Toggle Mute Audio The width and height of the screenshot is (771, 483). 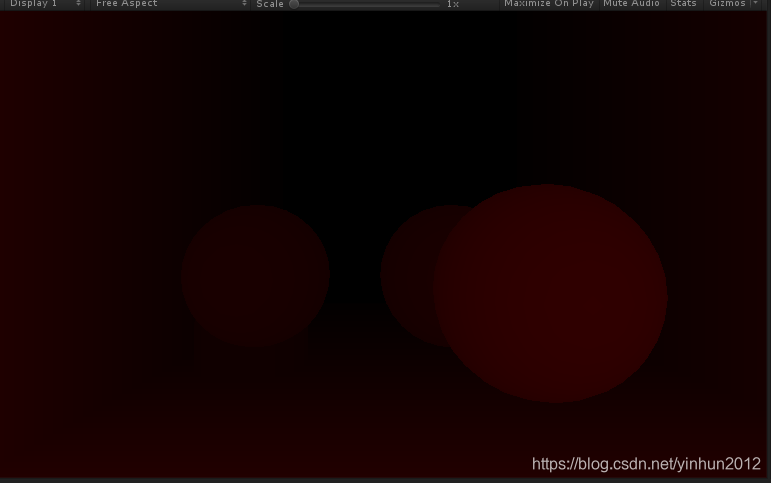click(x=631, y=4)
